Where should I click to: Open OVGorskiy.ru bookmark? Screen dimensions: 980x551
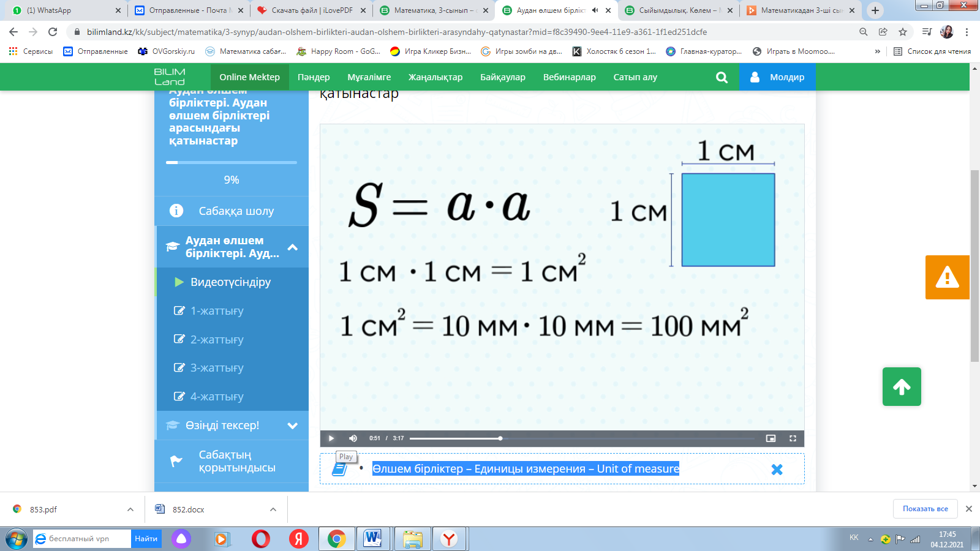pos(167,51)
